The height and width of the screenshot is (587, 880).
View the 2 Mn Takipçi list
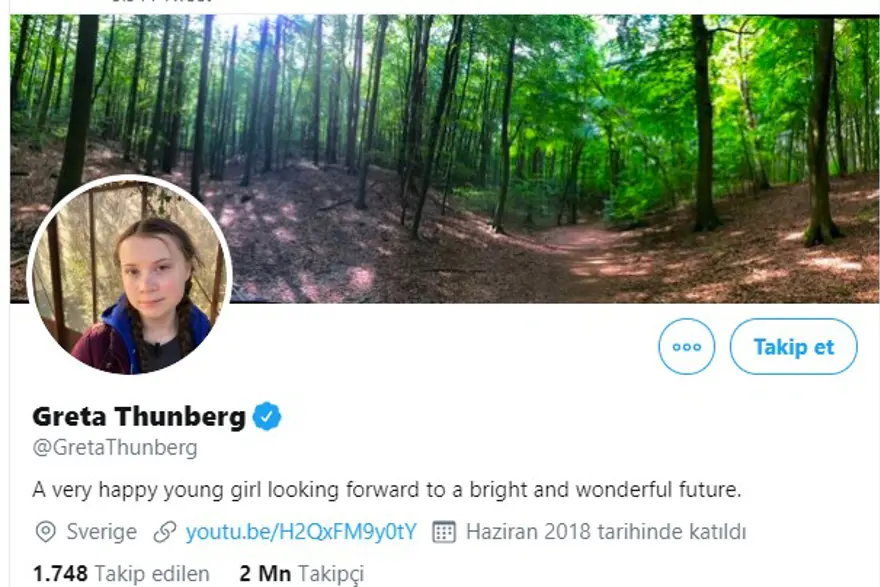301,574
